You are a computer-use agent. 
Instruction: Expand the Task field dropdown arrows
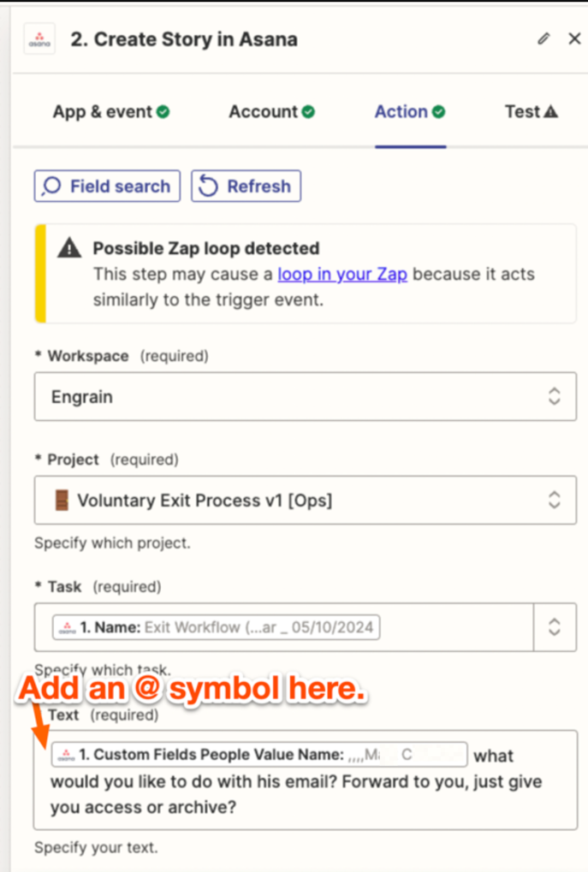coord(554,627)
